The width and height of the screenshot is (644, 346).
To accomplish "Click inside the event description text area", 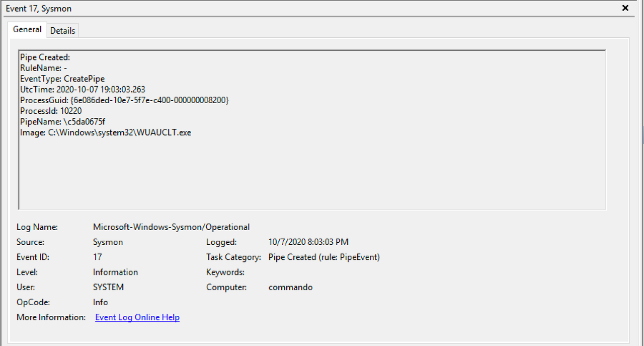I will click(302, 166).
